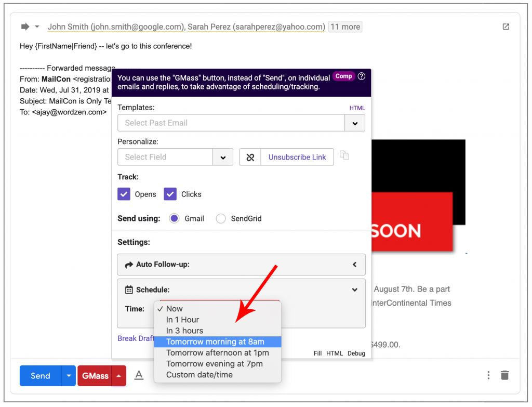This screenshot has height=407, width=532.
Task: Select the SendGrid radio button
Action: [220, 218]
